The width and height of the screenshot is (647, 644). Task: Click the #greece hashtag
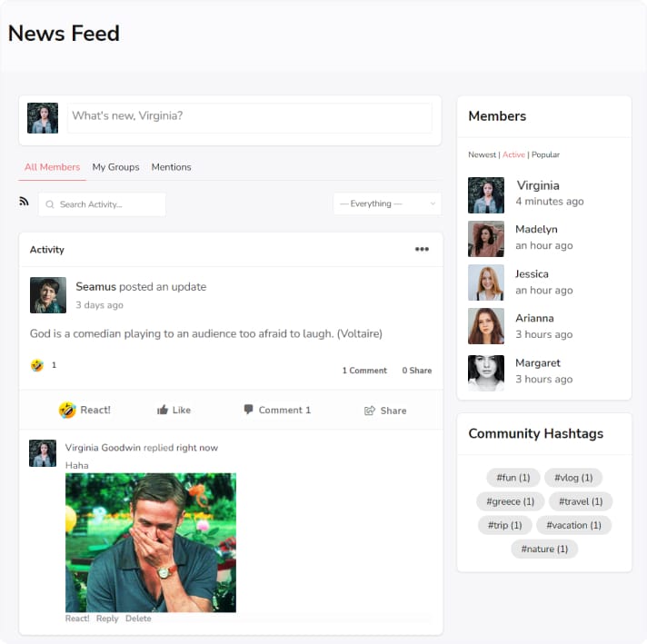click(510, 501)
